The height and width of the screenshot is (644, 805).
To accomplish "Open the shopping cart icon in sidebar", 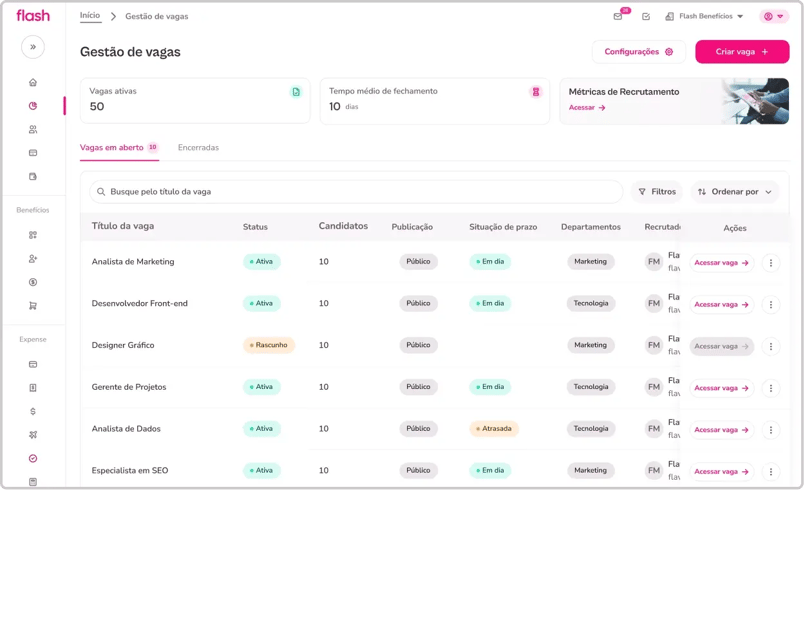I will click(x=33, y=306).
